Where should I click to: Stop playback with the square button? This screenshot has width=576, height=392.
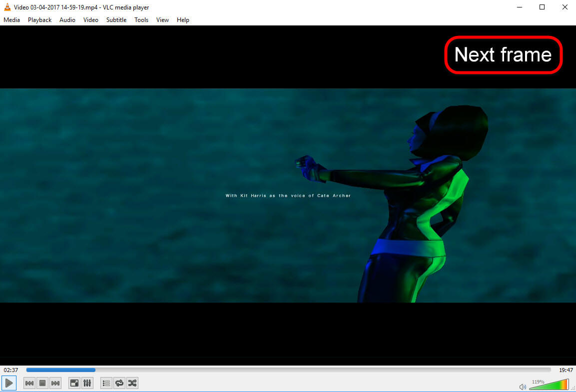42,383
